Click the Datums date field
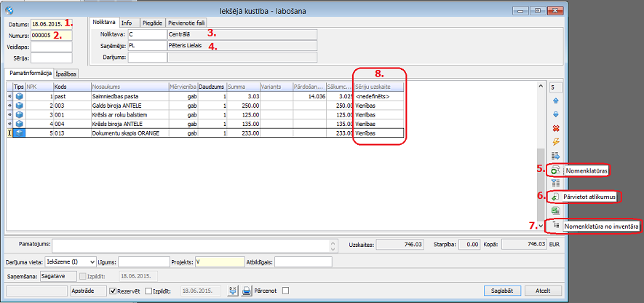The width and height of the screenshot is (644, 303). (52, 24)
